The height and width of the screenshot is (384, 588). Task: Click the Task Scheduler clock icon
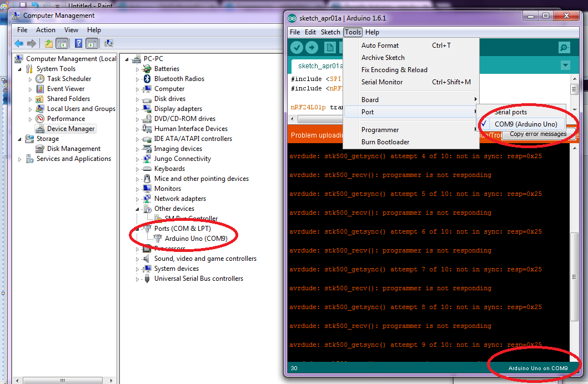(40, 79)
